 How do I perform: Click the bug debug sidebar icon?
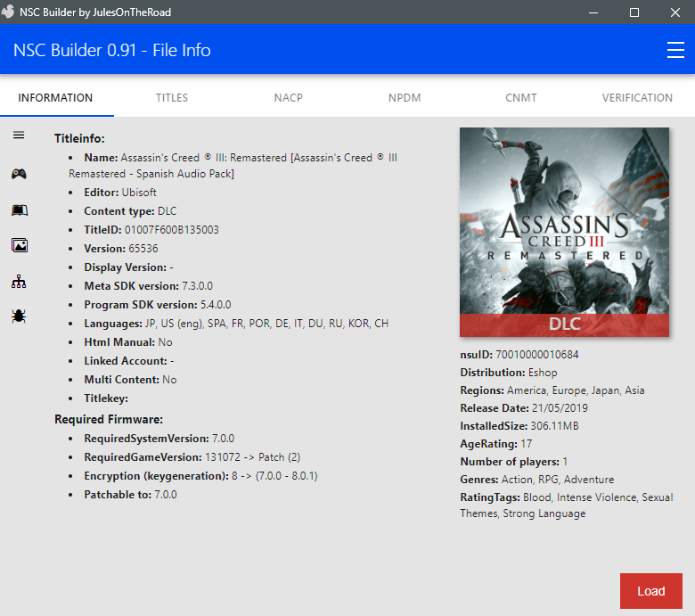click(19, 316)
